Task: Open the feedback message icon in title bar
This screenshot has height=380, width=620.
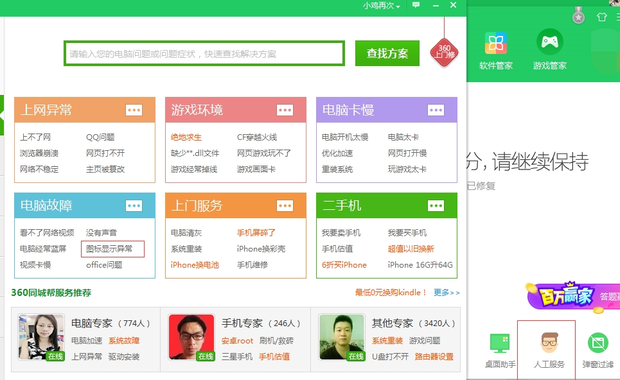Action: [x=416, y=5]
